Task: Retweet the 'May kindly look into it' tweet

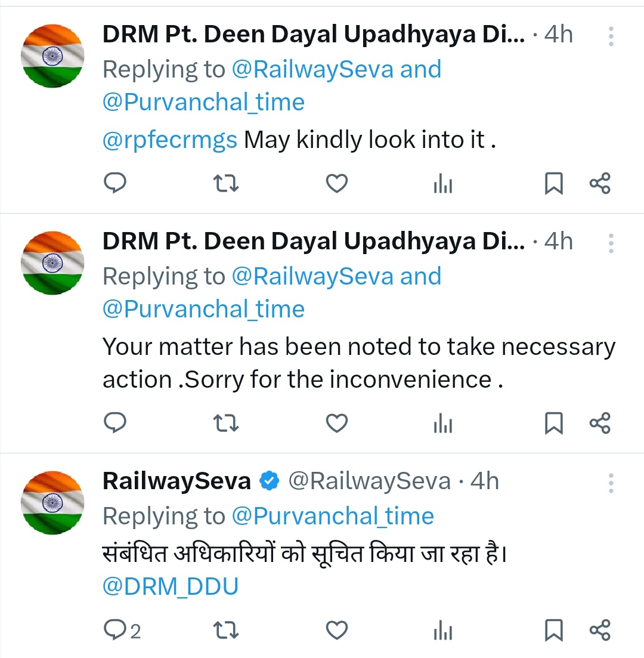Action: pyautogui.click(x=226, y=184)
